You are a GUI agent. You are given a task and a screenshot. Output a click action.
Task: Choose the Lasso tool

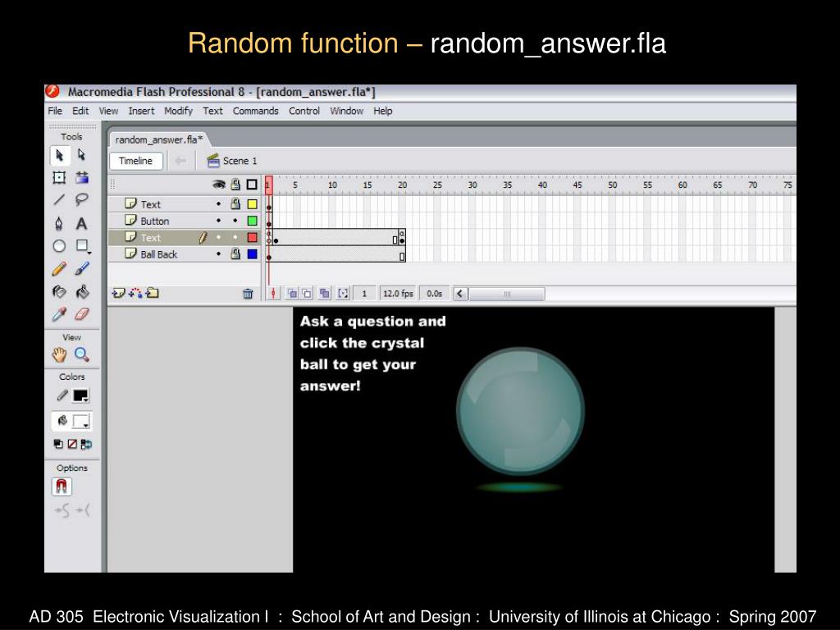pos(82,199)
